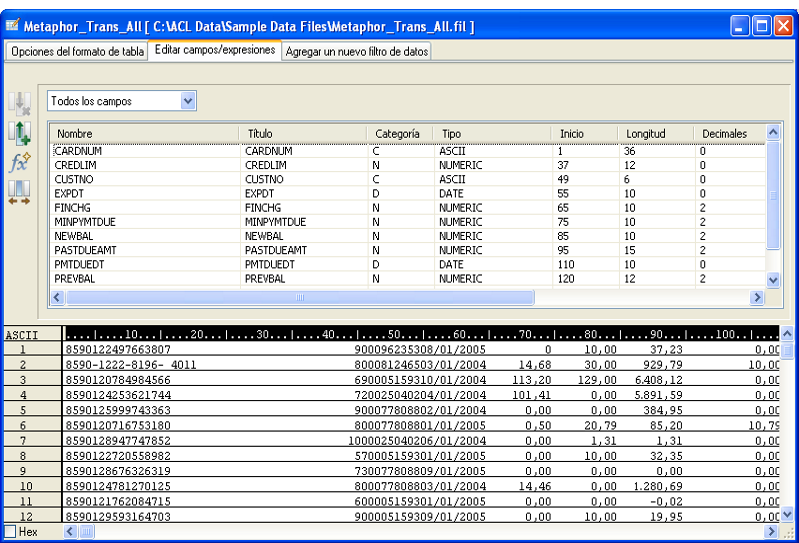This screenshot has width=799, height=543.
Task: Click the title bar application icon
Action: [12, 24]
